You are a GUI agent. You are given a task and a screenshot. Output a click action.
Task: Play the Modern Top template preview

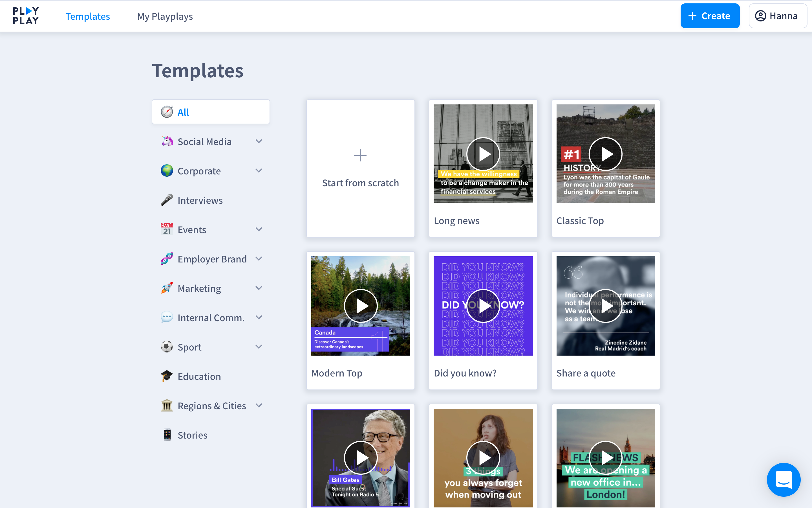[361, 306]
